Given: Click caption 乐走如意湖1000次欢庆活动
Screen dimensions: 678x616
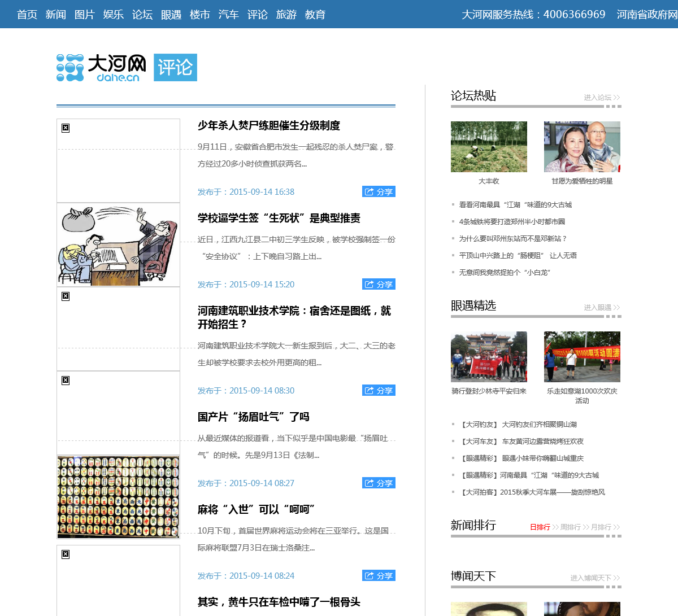Looking at the screenshot, I should pos(582,396).
